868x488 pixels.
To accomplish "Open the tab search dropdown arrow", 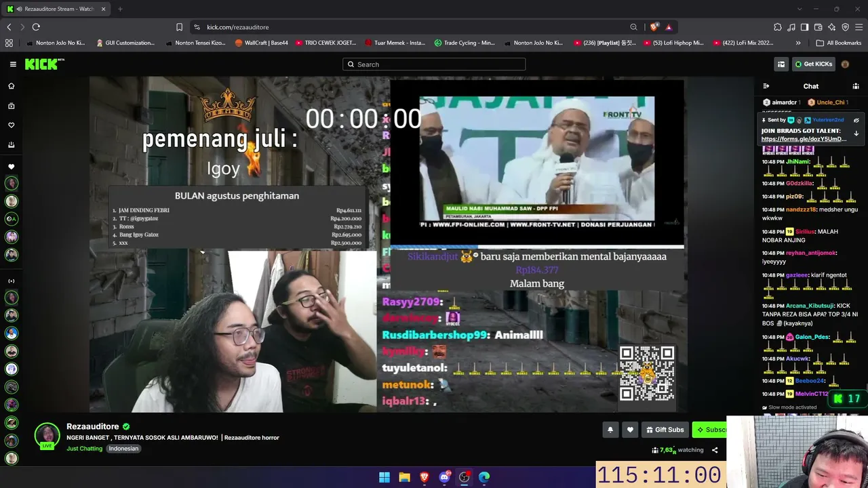I will coord(799,9).
